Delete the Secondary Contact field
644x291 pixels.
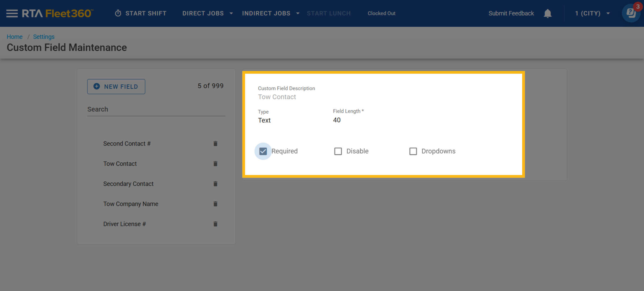[215, 184]
